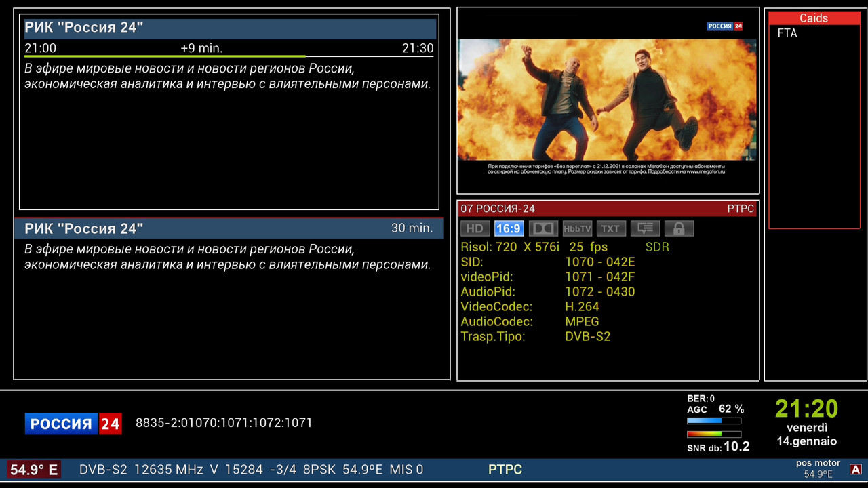Image resolution: width=868 pixels, height=488 pixels.
Task: Click the red A icon in corner
Action: click(856, 470)
